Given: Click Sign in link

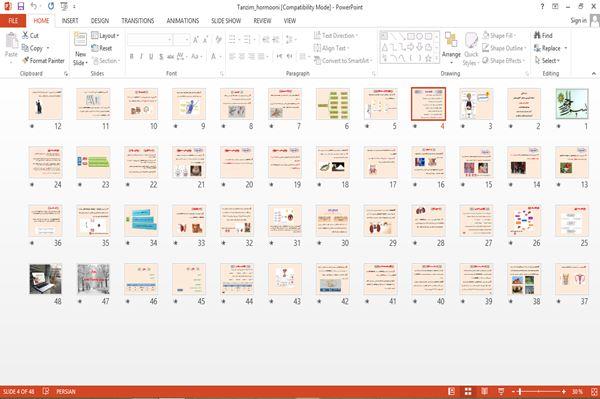Looking at the screenshot, I should (x=578, y=20).
